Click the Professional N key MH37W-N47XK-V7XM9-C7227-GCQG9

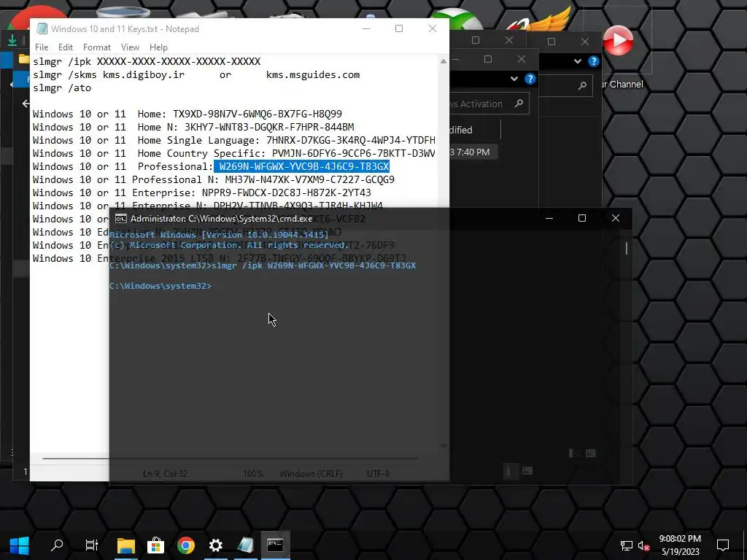point(309,179)
